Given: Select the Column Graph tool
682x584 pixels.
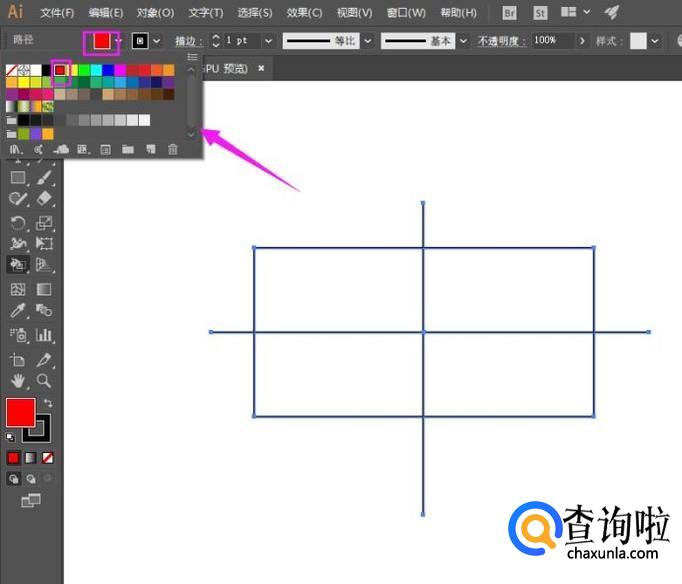Looking at the screenshot, I should (44, 335).
